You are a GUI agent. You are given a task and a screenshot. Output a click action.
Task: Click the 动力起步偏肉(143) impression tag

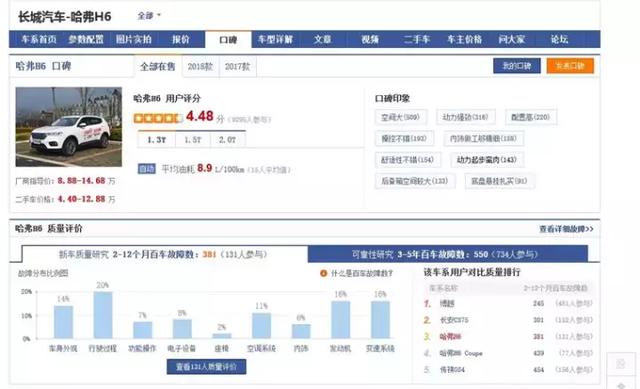487,160
